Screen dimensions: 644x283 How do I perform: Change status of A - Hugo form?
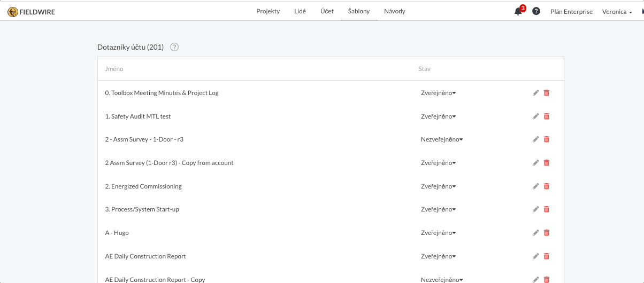pos(438,233)
